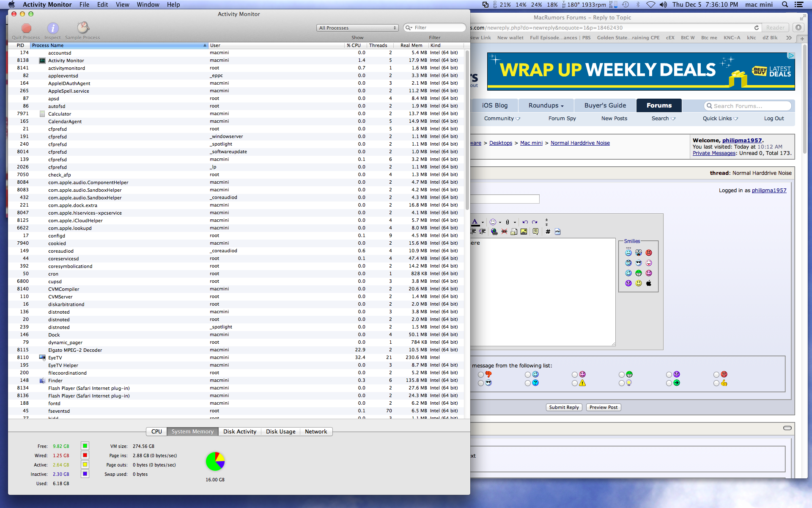Click the insert link globe icon
Viewport: 812px width, 508px height.
pyautogui.click(x=494, y=232)
